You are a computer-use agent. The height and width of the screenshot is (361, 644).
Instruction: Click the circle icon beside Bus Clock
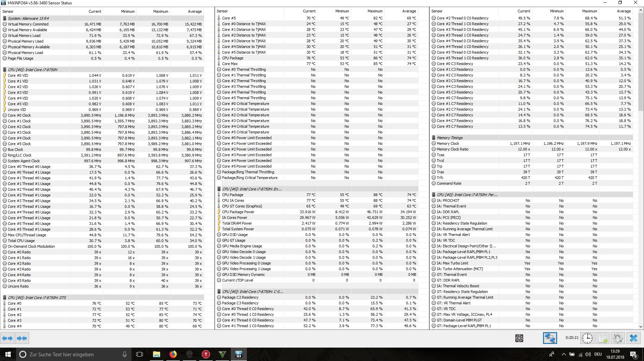(5, 149)
